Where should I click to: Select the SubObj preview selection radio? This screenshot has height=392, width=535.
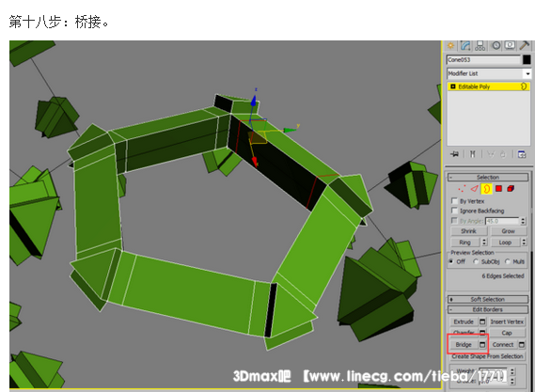click(476, 261)
